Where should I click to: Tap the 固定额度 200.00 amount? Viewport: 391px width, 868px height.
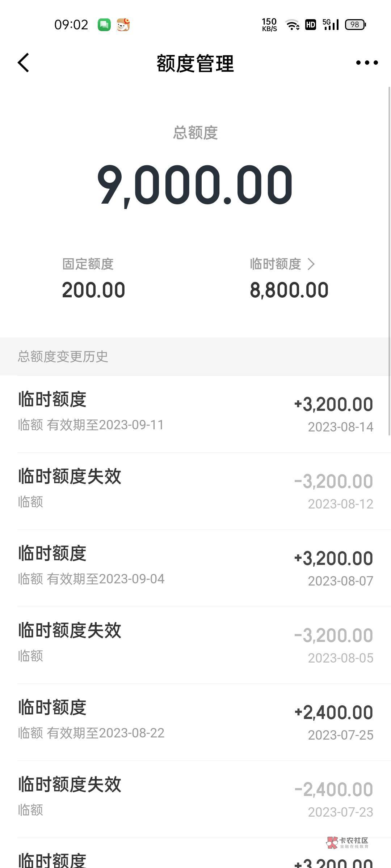pyautogui.click(x=93, y=290)
